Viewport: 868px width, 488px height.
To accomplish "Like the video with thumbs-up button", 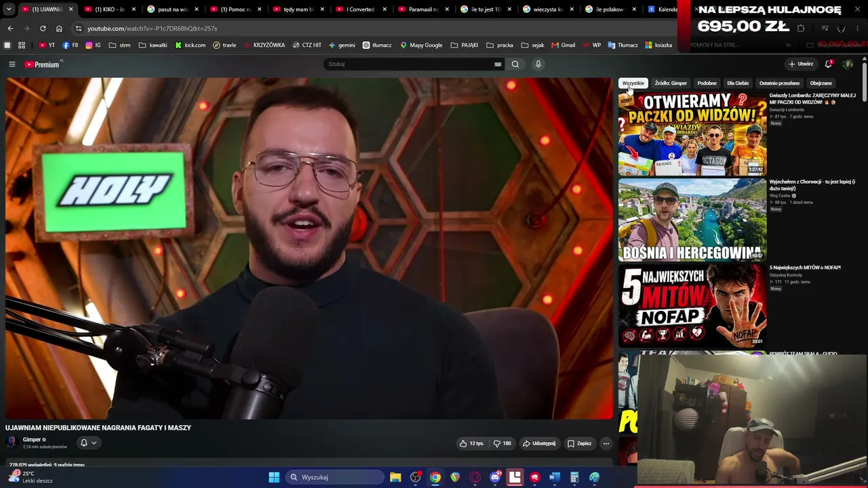I will [x=472, y=443].
